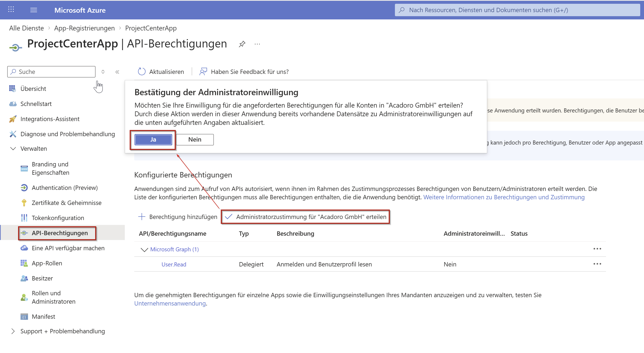644x353 pixels.
Task: Click the Aktualisieren refresh icon
Action: (142, 72)
